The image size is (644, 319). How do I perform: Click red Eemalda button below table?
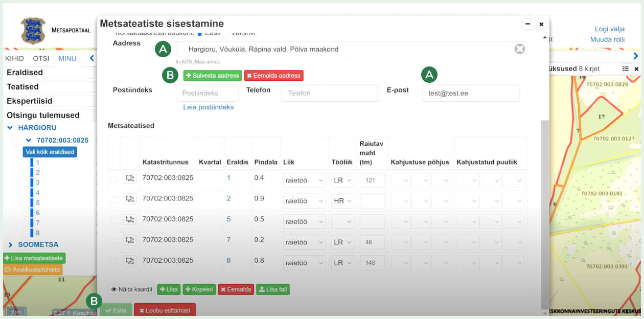coord(236,289)
